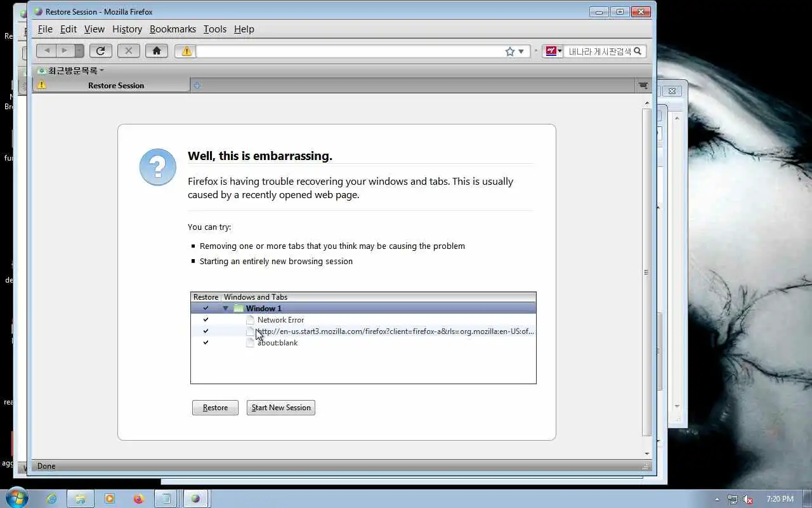Open the Help menu

(x=244, y=29)
